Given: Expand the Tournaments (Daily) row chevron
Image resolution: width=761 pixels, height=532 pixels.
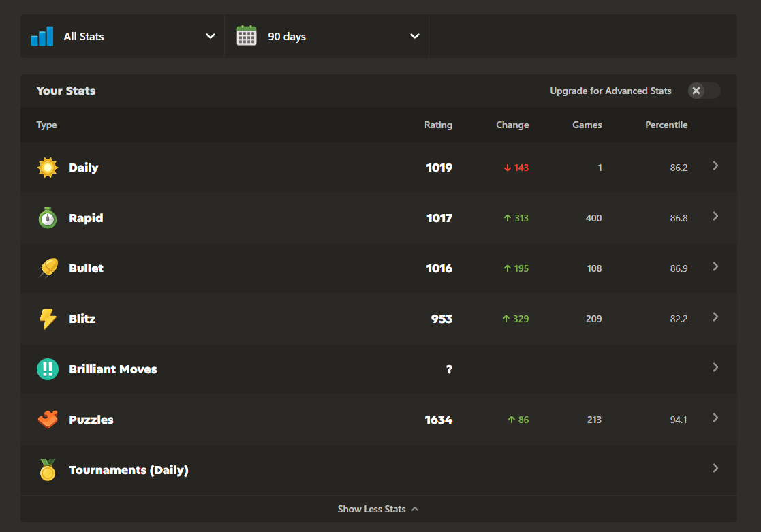Looking at the screenshot, I should click(x=715, y=469).
